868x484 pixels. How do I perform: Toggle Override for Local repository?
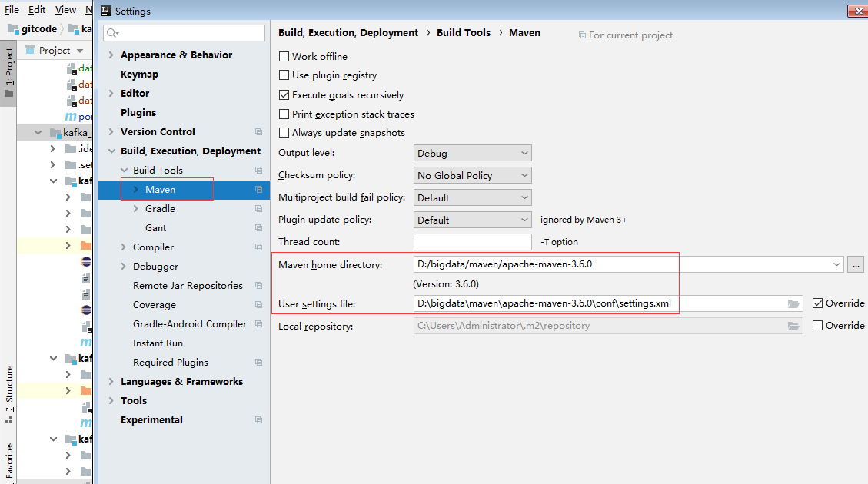point(818,325)
